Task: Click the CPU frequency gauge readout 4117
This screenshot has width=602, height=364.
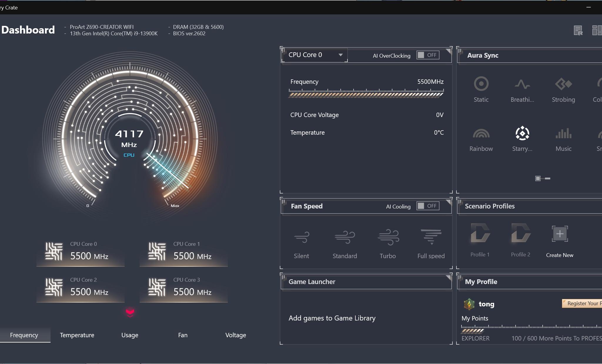Action: 129,134
